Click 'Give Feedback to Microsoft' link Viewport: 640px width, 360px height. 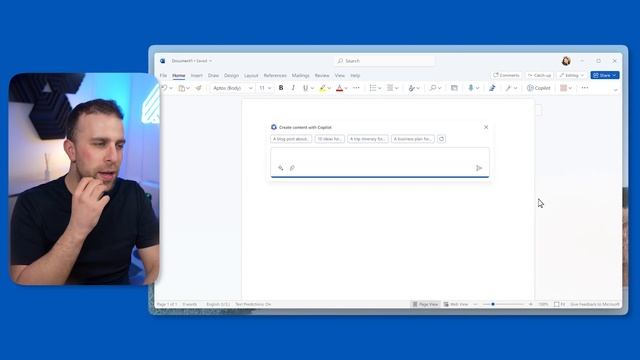(x=595, y=304)
